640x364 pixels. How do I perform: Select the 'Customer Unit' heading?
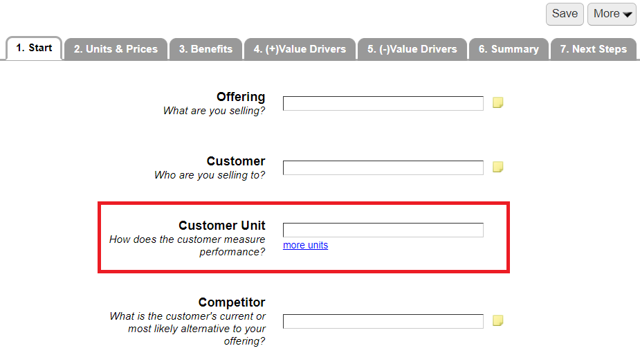tap(222, 226)
